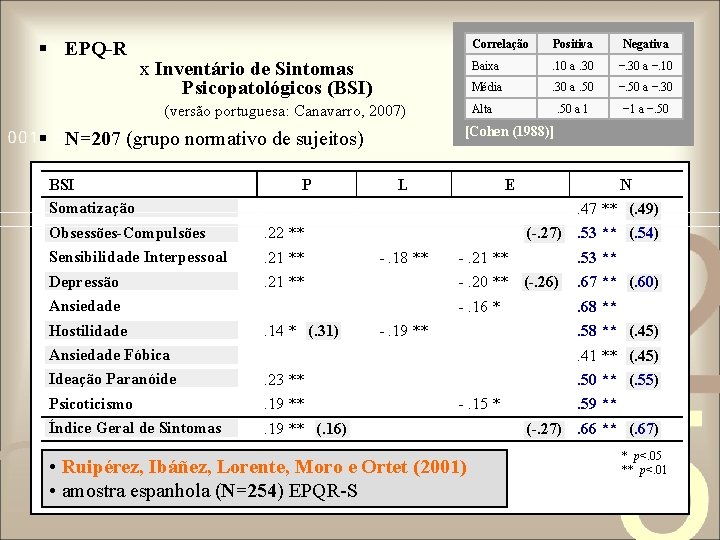The width and height of the screenshot is (720, 540).
Task: Select the 'Somatização' row label
Action: (92, 208)
